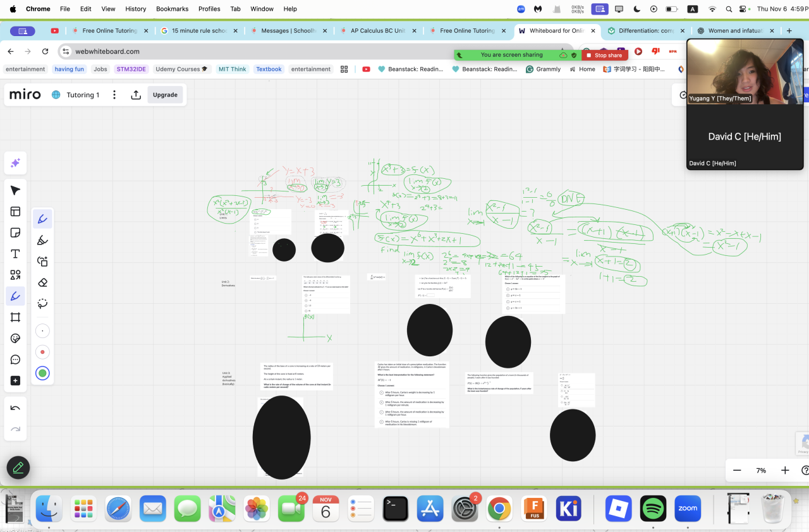Launch Terminal from the Dock
809x532 pixels.
click(x=396, y=508)
